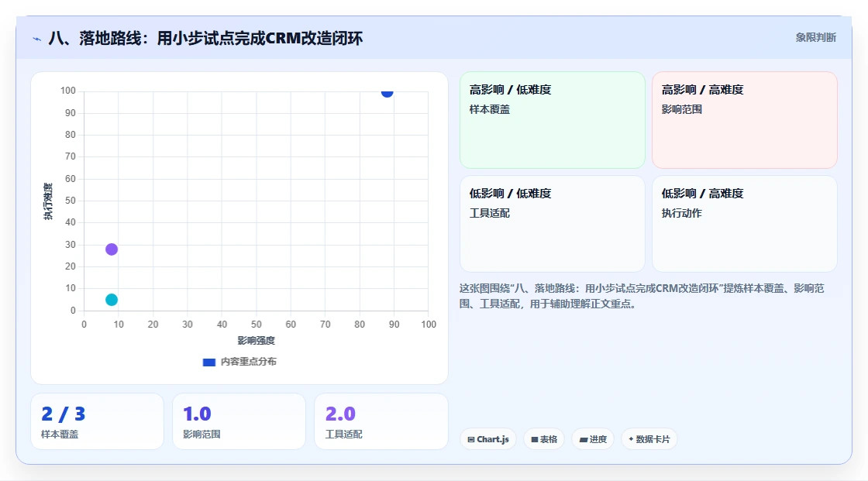Click the Chart.js chip icon
This screenshot has height=481, width=868.
pyautogui.click(x=471, y=439)
